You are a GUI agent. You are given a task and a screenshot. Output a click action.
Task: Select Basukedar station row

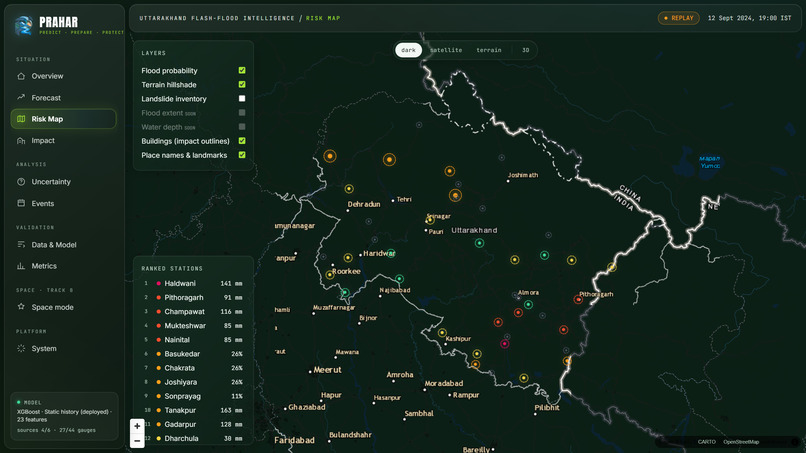click(x=193, y=354)
